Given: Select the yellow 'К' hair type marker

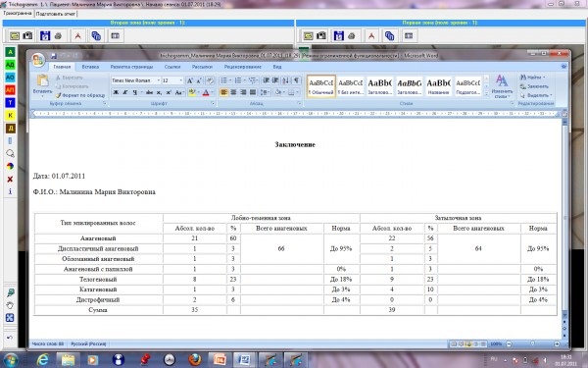Looking at the screenshot, I should [10, 115].
